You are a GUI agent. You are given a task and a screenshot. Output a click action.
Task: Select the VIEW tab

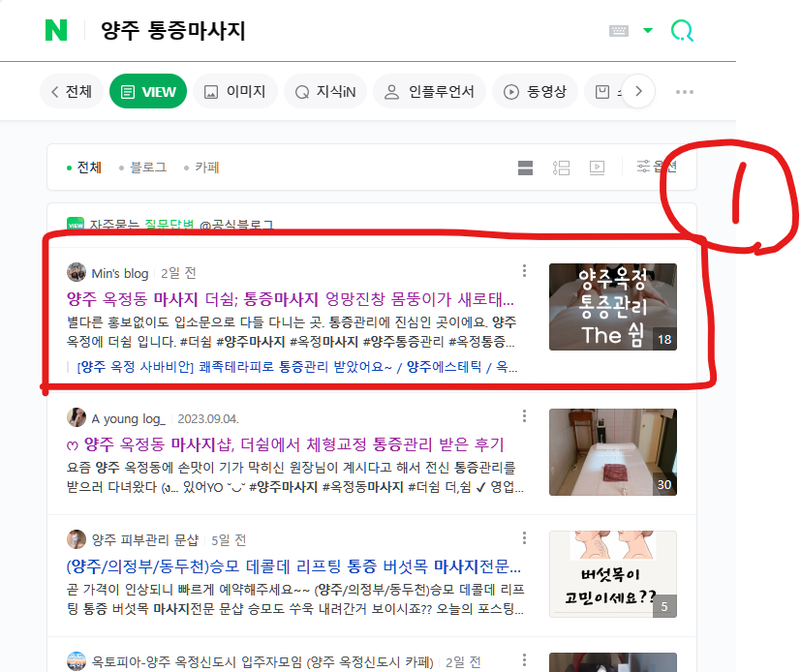pos(148,91)
